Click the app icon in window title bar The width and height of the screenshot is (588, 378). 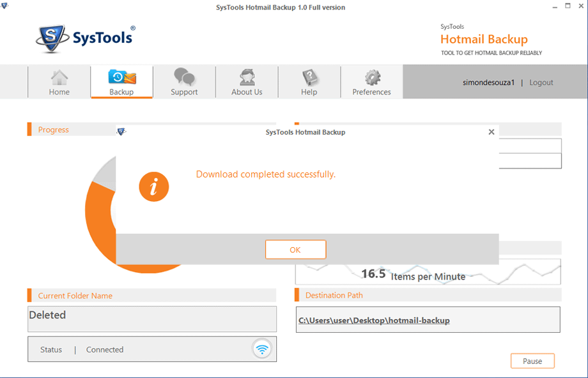(x=4, y=6)
